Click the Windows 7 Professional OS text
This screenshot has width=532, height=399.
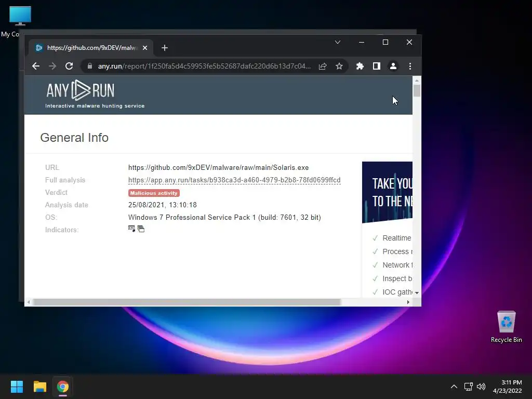point(224,218)
